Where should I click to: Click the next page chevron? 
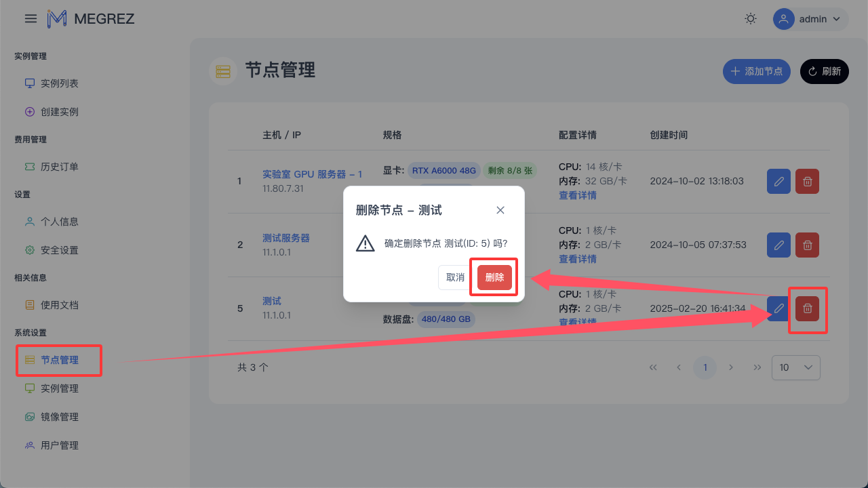[731, 367]
